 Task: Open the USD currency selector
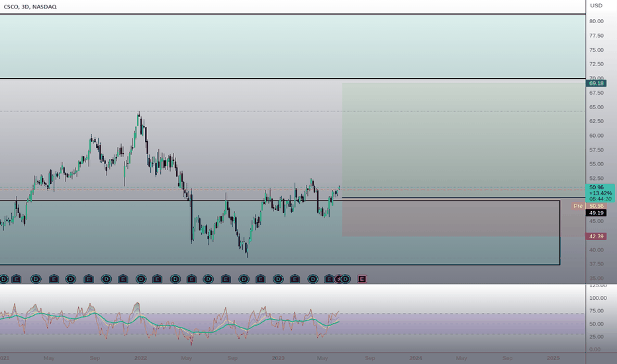click(x=596, y=5)
